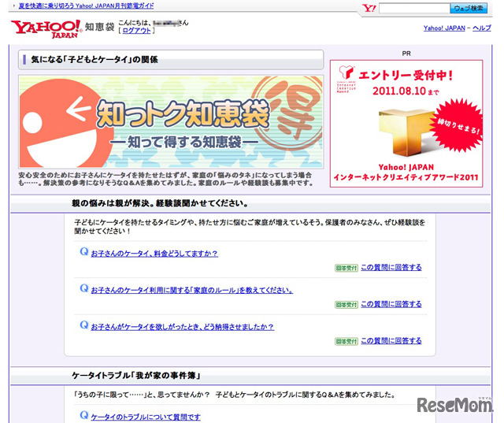Click この質問に回答する for 家庭のルール question
This screenshot has height=423, width=504.
point(391,304)
